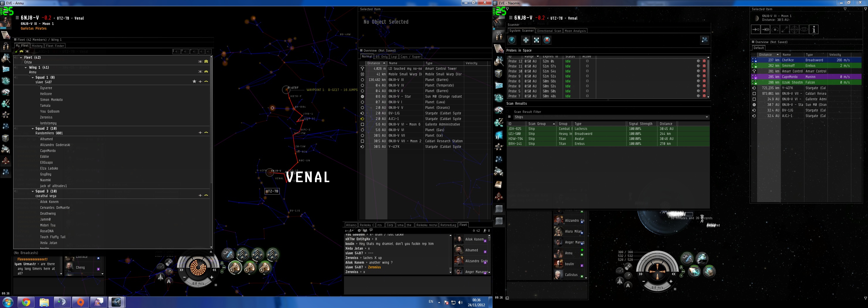The image size is (868, 308).
Task: Collapse the Squad 1 (8) node
Action: pyautogui.click(x=33, y=77)
